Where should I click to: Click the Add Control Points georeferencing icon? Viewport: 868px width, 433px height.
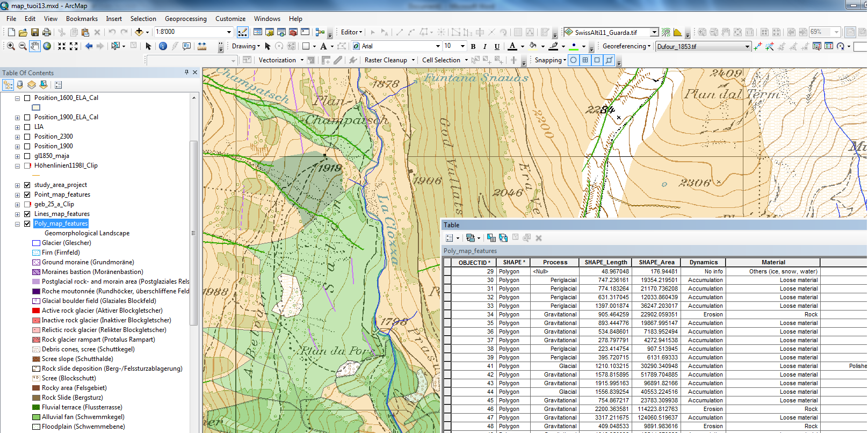click(757, 46)
